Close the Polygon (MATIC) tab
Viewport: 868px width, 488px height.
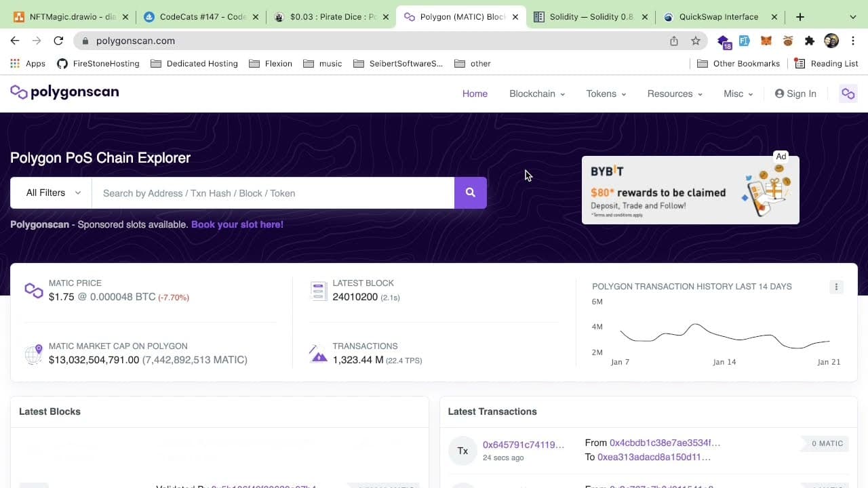515,17
